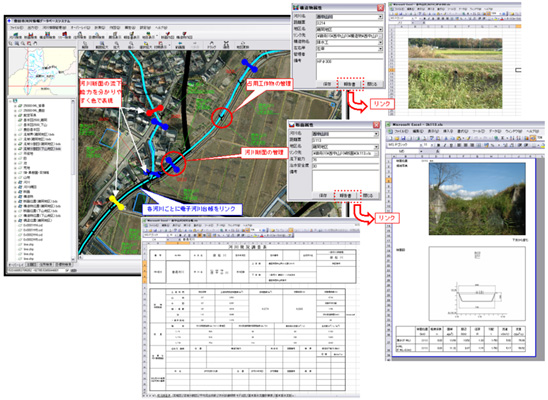Click the 報告書 button in the 断面属性 dialog
This screenshot has height=400, width=548.
point(346,196)
